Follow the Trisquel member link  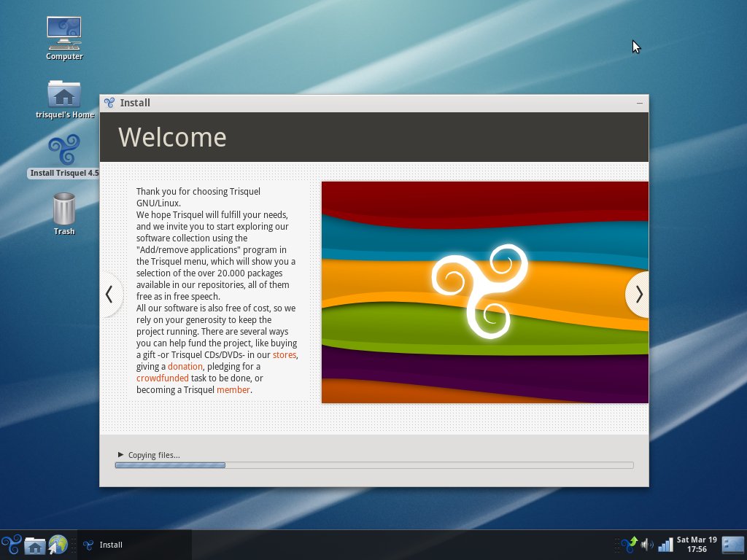[233, 390]
